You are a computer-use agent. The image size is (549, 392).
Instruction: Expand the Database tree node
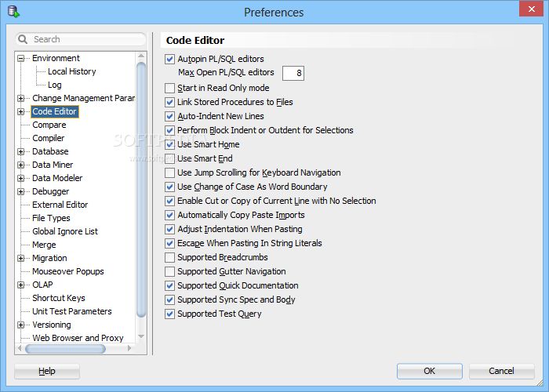(x=21, y=151)
